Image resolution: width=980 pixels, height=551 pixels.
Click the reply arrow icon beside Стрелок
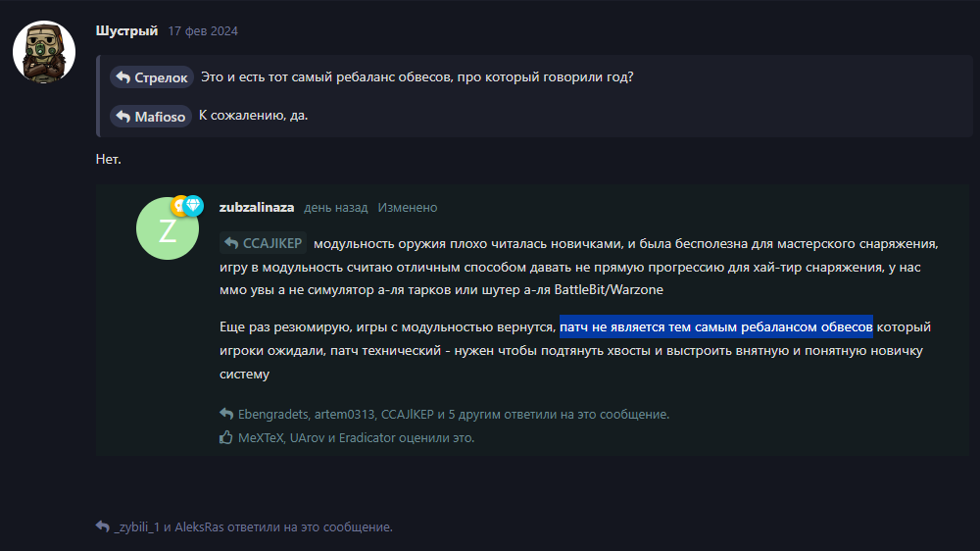coord(122,77)
